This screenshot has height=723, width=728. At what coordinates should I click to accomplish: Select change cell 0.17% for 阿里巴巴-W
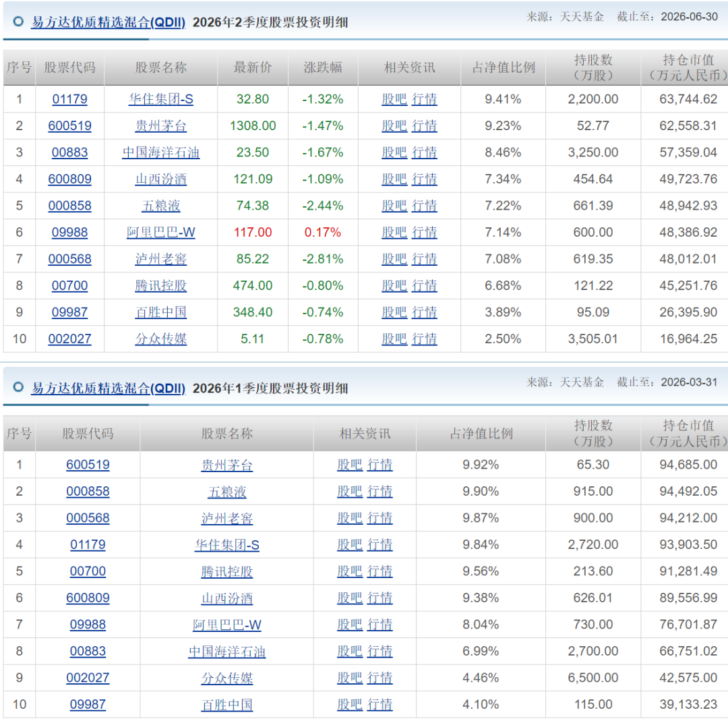(323, 232)
